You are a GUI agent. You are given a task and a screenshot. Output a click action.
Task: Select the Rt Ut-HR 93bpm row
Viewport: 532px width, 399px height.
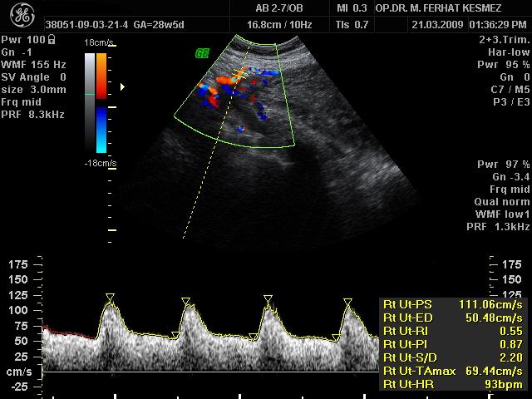pos(453,384)
